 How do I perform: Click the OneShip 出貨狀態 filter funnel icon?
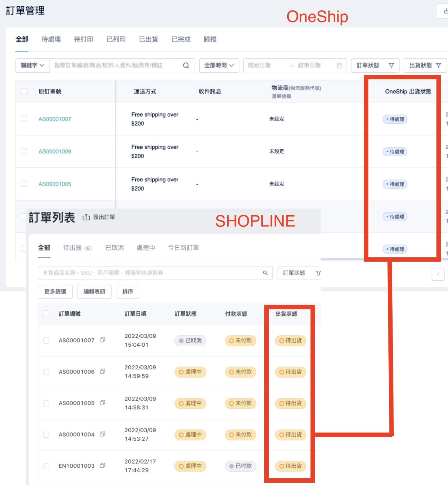[x=438, y=65]
